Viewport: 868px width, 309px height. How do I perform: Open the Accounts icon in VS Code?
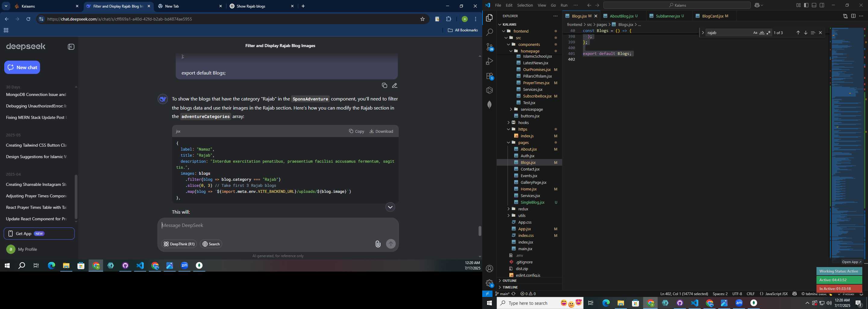point(489,269)
